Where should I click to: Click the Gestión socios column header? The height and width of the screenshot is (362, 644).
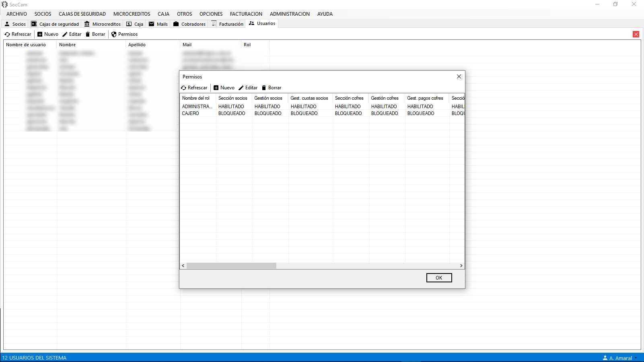[270, 98]
